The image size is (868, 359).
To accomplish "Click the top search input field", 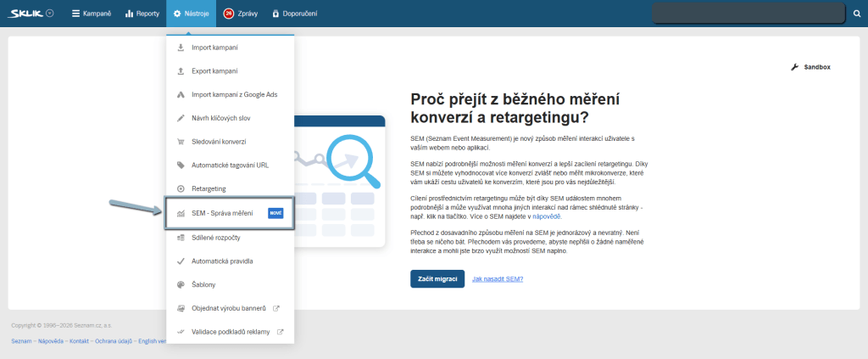I will [x=749, y=14].
